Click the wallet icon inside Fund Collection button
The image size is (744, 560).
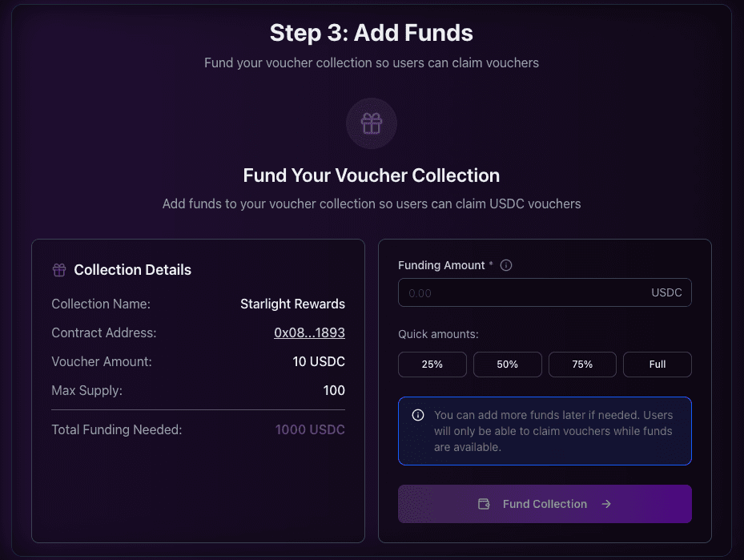(484, 504)
